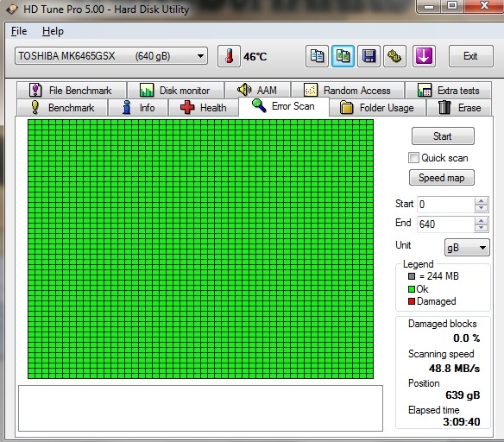The image size is (504, 442).
Task: Enable the Quick scan checkbox
Action: tap(413, 158)
